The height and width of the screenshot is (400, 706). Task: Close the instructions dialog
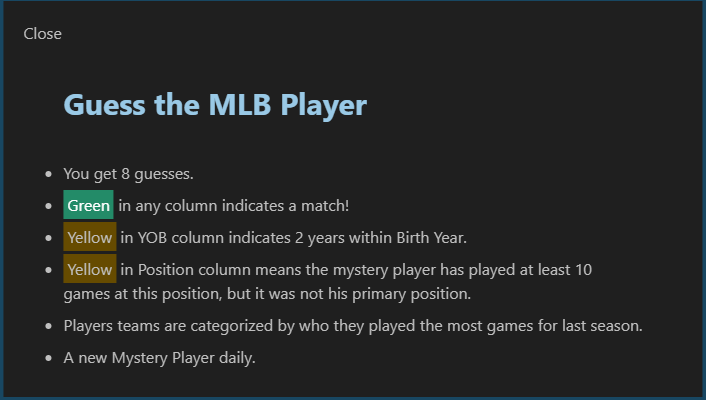coord(43,34)
